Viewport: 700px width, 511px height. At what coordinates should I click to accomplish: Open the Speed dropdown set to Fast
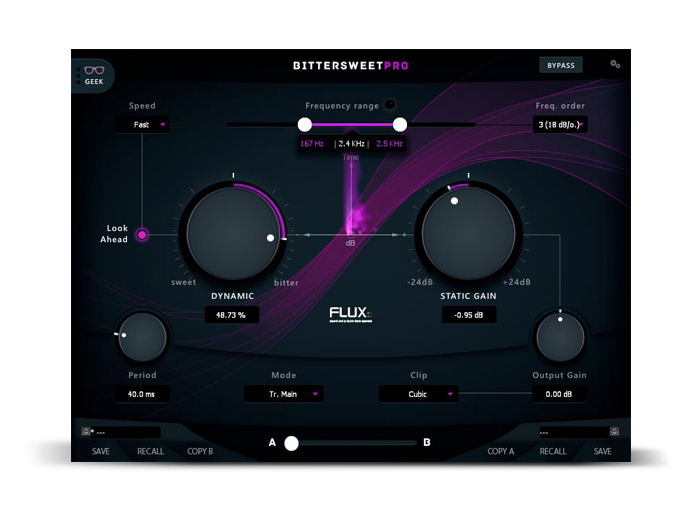pos(142,125)
